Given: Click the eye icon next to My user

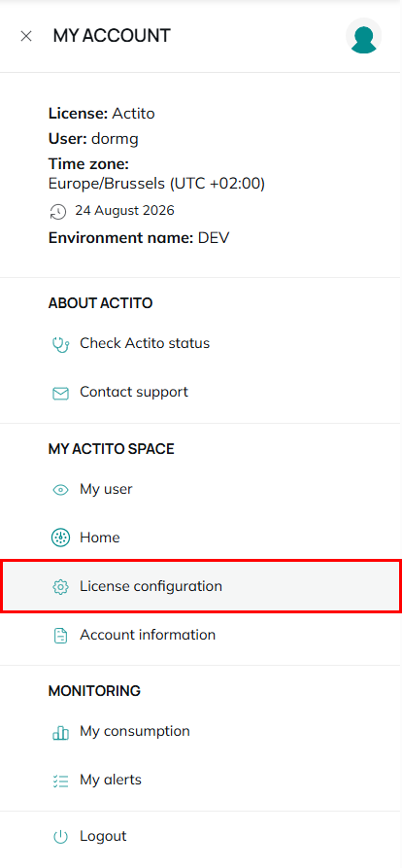Looking at the screenshot, I should click(x=60, y=490).
